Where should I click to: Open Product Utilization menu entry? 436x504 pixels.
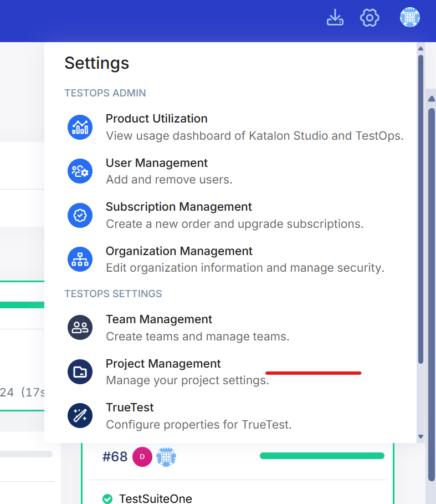click(x=157, y=119)
